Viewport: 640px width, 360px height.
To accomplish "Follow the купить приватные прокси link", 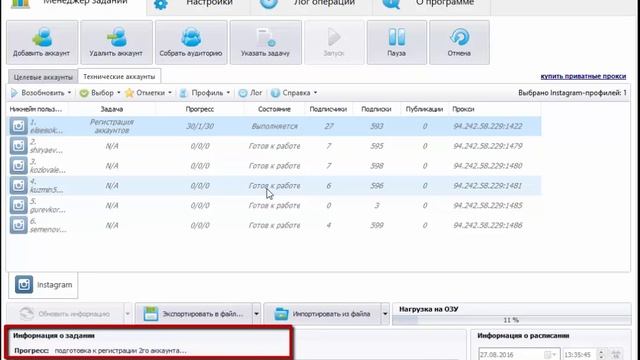I will 583,76.
